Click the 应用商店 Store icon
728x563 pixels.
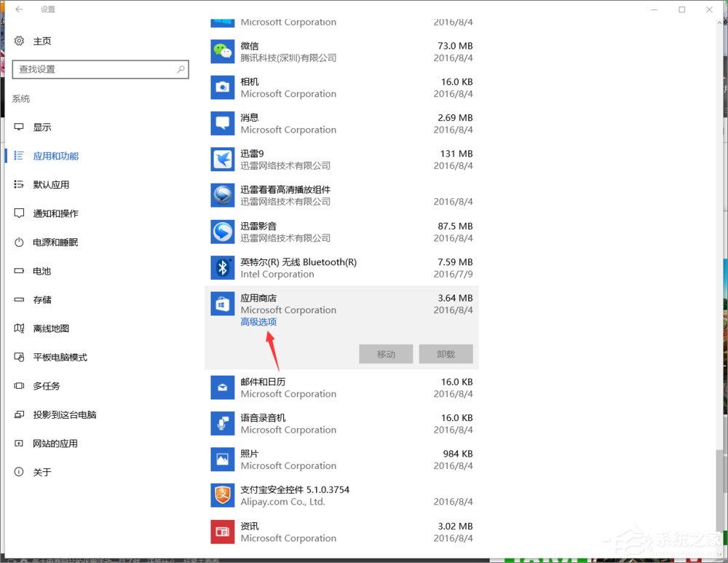pyautogui.click(x=222, y=303)
